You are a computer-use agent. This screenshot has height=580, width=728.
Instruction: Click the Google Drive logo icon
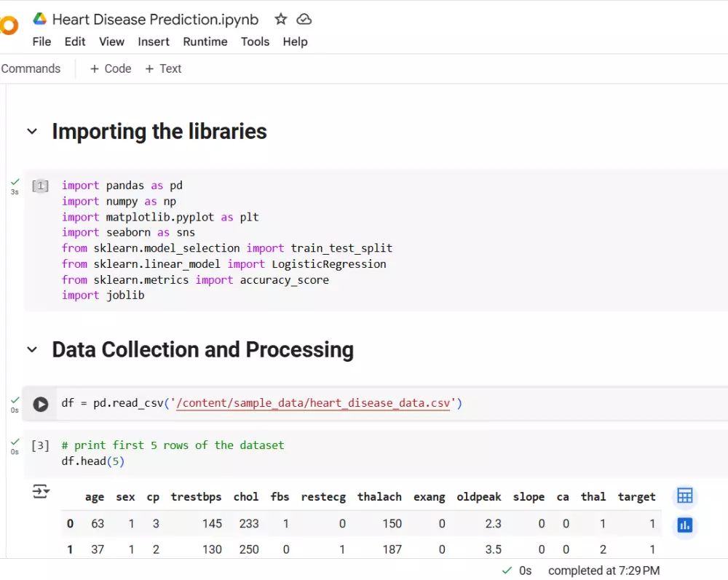coord(40,19)
